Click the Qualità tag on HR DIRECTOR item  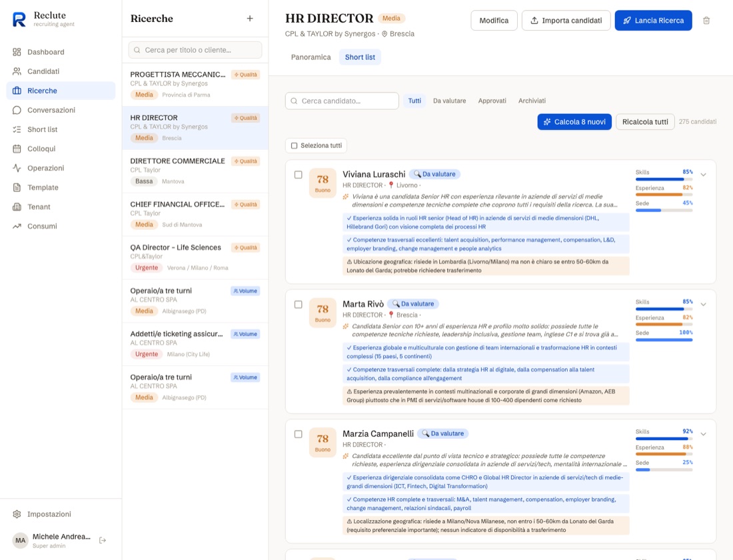[x=245, y=118]
